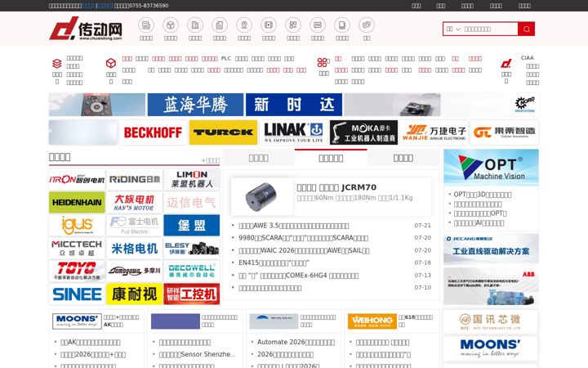Open the list card icon in header navigation
This screenshot has width=588, height=368.
[x=318, y=25]
